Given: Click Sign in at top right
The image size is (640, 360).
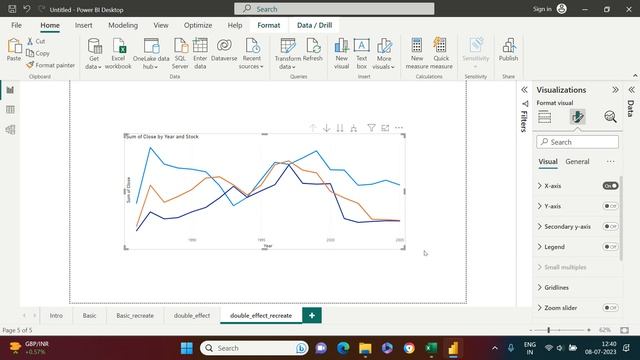Looking at the screenshot, I should 542,9.
